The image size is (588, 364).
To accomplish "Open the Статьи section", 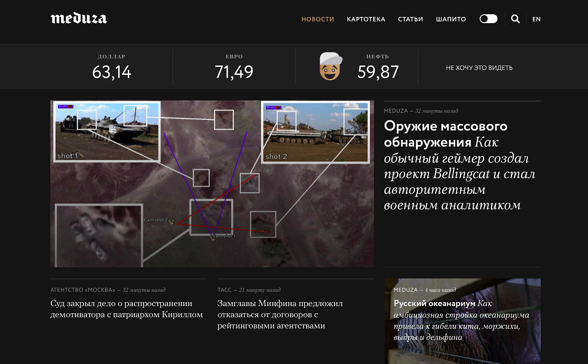I will [411, 19].
